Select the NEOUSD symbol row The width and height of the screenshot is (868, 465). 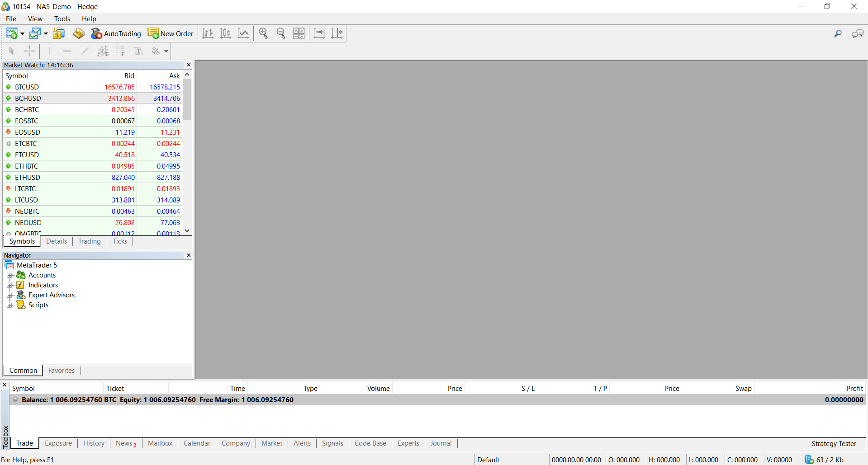[x=93, y=223]
